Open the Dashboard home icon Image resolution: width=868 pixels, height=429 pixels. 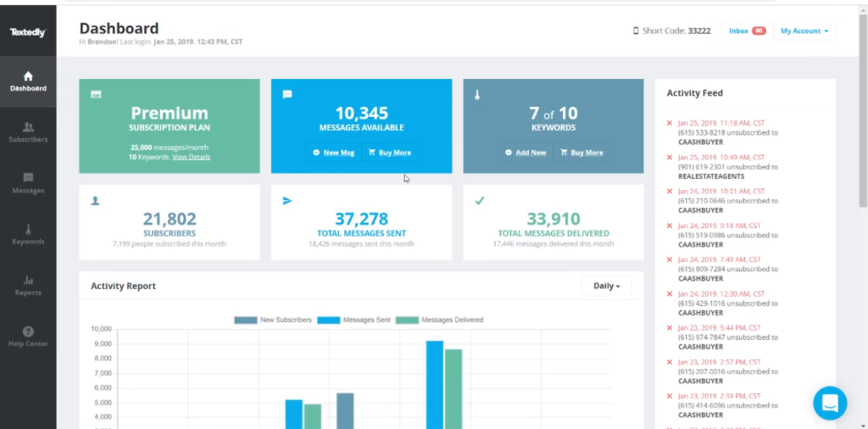(x=28, y=76)
